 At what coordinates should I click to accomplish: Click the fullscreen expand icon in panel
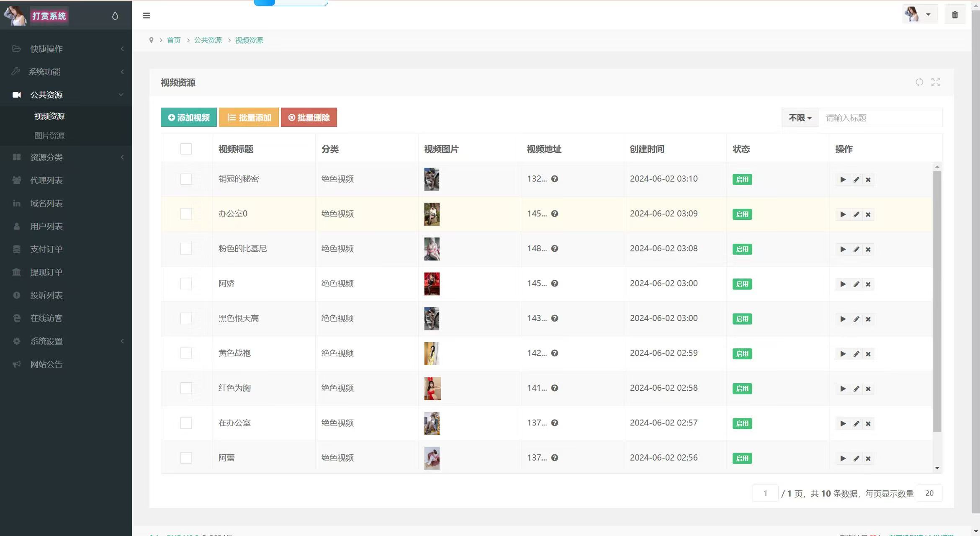(x=935, y=82)
